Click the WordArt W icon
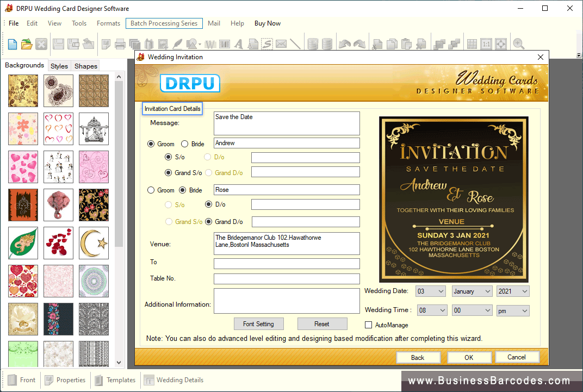This screenshot has height=392, width=583. [210, 44]
